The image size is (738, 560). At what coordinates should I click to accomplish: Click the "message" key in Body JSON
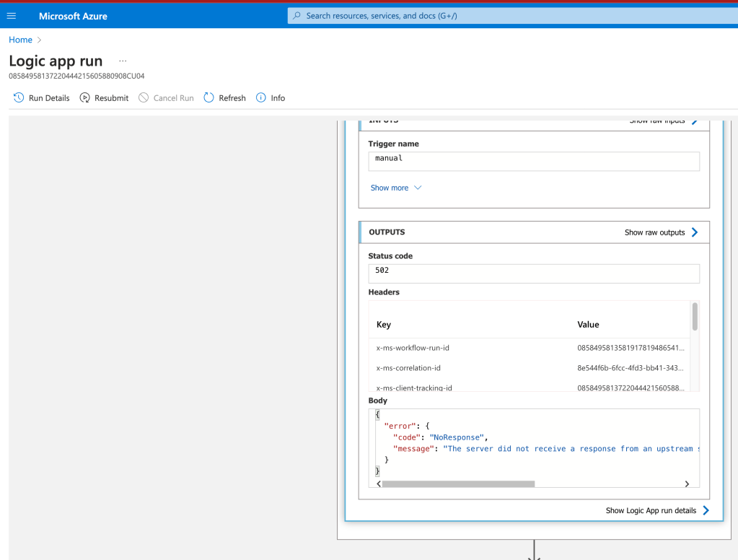coord(413,448)
